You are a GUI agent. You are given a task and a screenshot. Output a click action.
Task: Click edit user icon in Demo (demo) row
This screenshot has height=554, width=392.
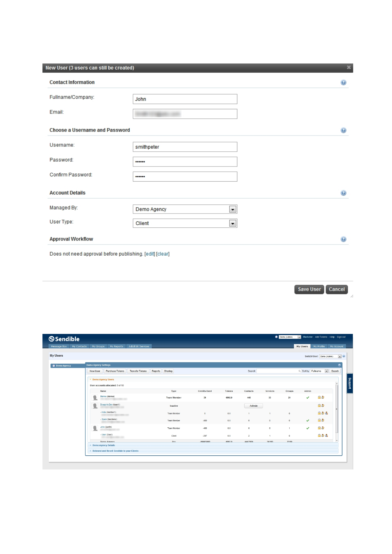tap(323, 397)
